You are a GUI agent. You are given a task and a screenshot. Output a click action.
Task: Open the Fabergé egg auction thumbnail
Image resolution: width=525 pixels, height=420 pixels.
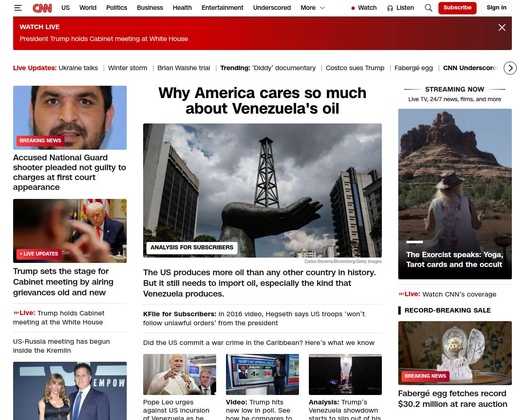pos(455,353)
